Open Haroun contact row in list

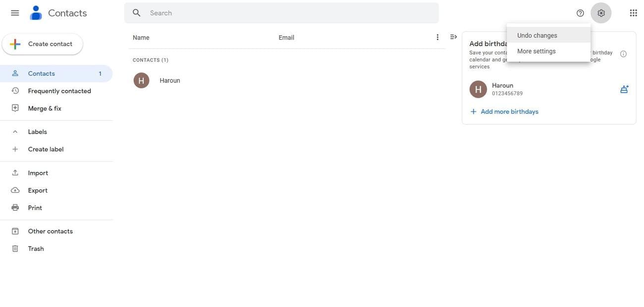click(170, 80)
